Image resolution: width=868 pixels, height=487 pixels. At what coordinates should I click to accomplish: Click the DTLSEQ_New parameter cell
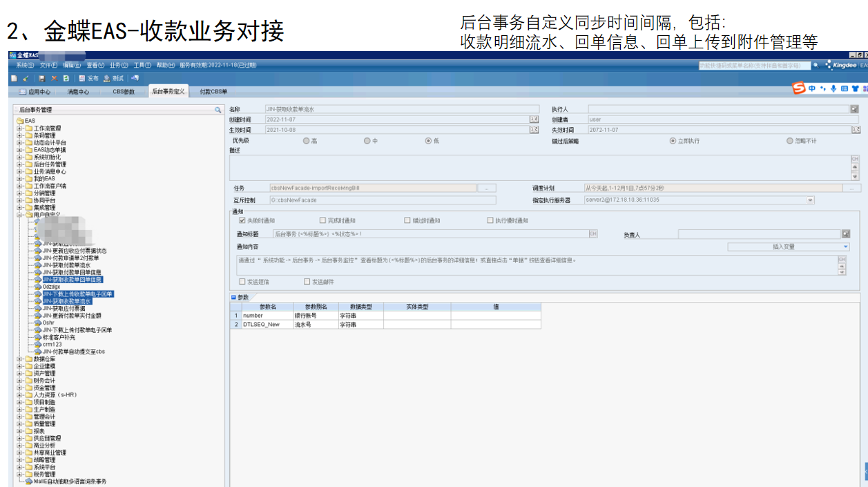[x=267, y=324]
